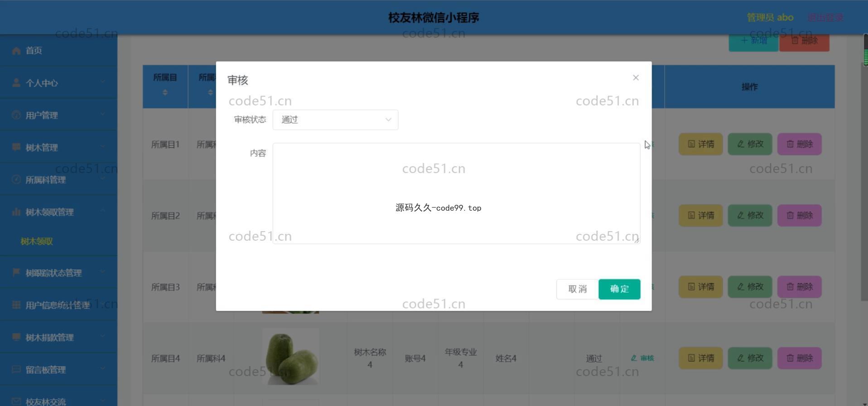The image size is (868, 406).
Task: Close the 审核 dialog with X
Action: pos(636,78)
